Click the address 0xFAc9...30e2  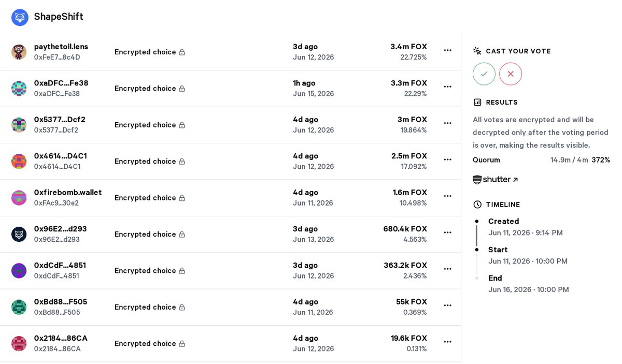click(x=56, y=203)
